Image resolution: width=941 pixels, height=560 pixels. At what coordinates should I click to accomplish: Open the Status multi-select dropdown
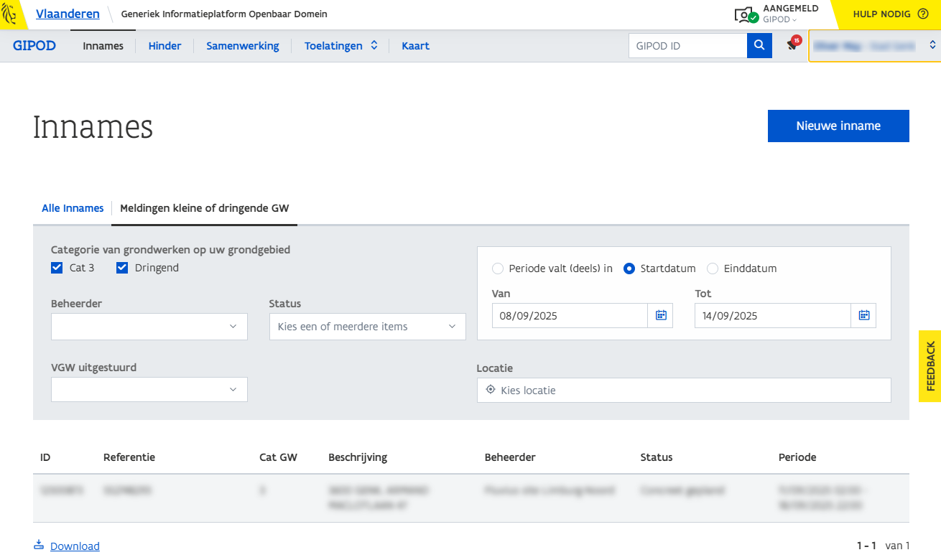[x=367, y=327]
